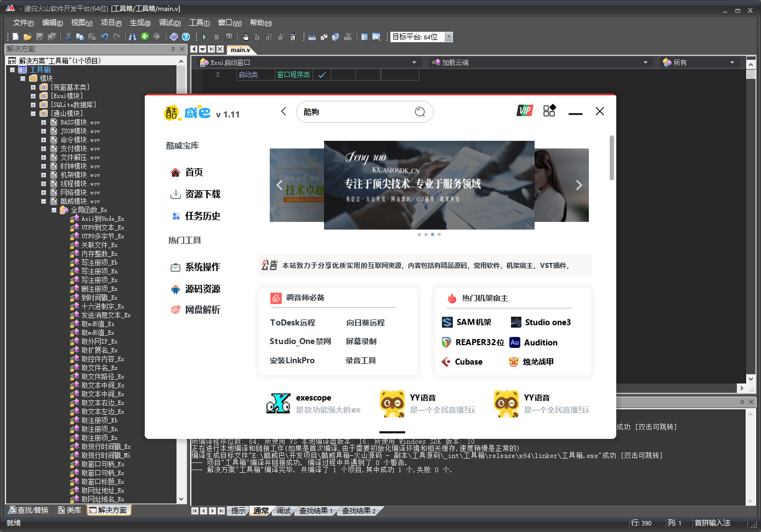
Task: Click the banner's previous slide arrow
Action: [x=279, y=185]
